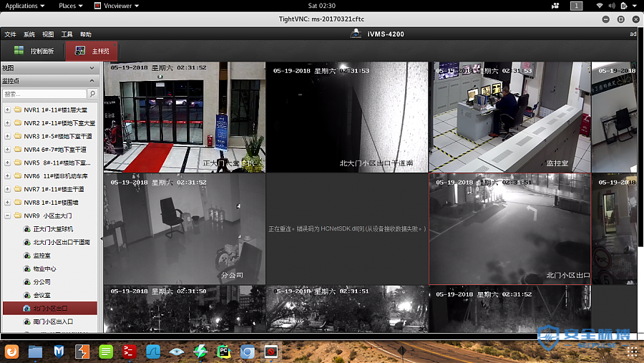Viewport: 644px width, 363px height.
Task: Open the 文件 menu
Action: [x=10, y=34]
